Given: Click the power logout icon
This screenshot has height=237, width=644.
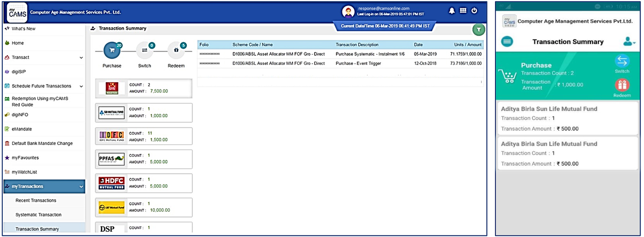Looking at the screenshot, I should 474,11.
